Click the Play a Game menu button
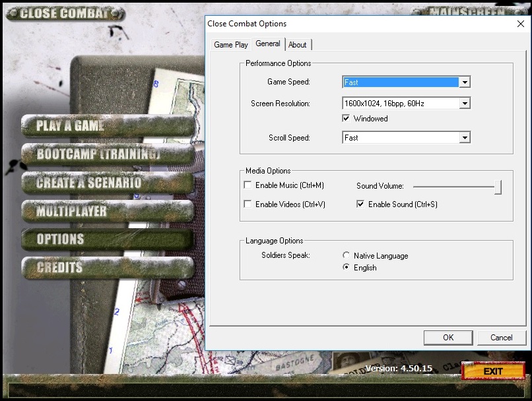Viewport: 532px width, 401px height. click(x=108, y=126)
